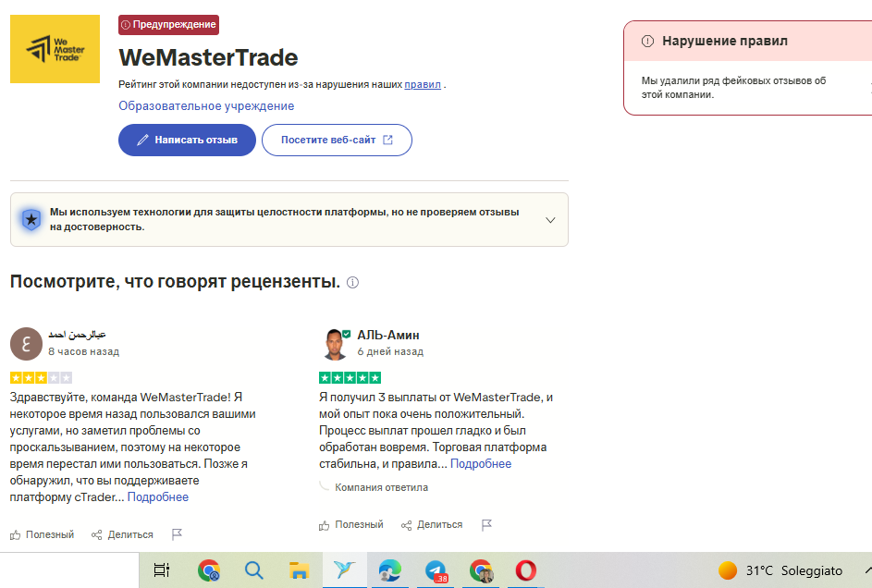Open the АЛЬ-Амин reviewer name
The width and height of the screenshot is (872, 588).
point(388,335)
